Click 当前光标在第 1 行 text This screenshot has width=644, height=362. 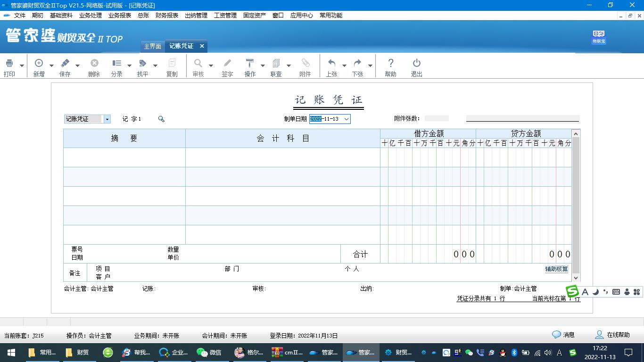tap(556, 298)
